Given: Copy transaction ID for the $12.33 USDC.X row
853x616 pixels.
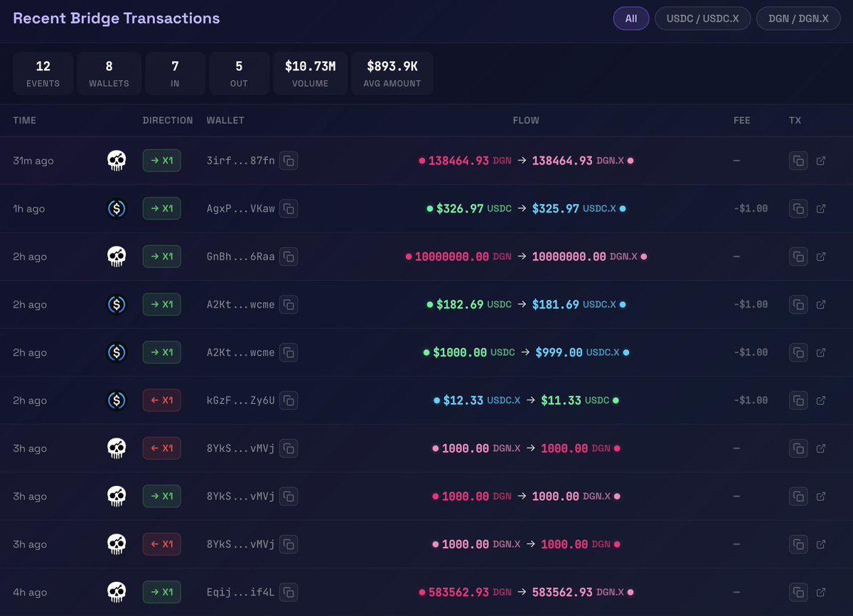Looking at the screenshot, I should pos(798,401).
